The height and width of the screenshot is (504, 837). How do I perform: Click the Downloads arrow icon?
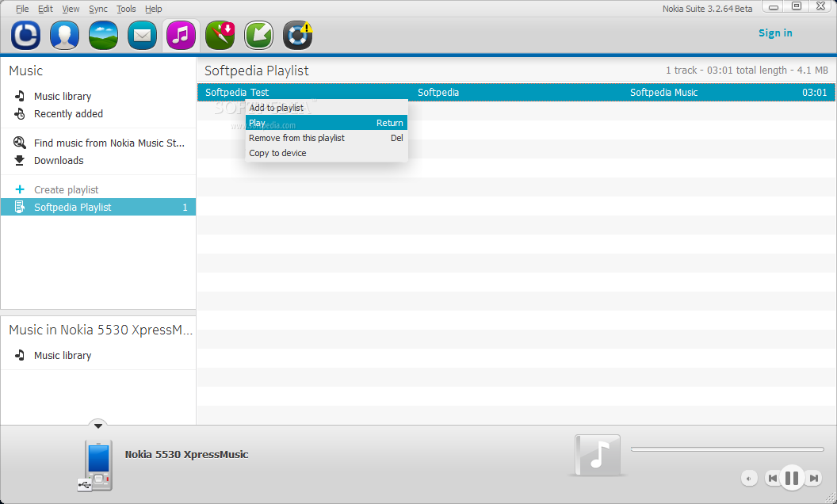(20, 160)
